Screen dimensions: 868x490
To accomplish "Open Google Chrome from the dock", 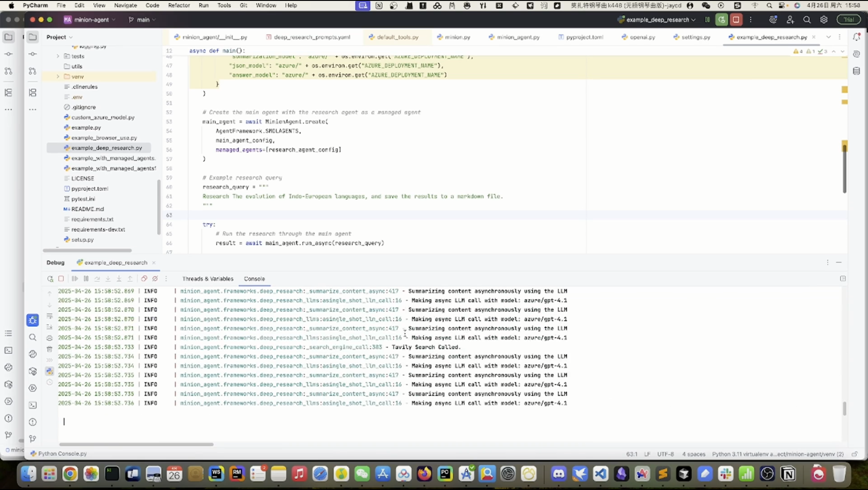I will [70, 474].
